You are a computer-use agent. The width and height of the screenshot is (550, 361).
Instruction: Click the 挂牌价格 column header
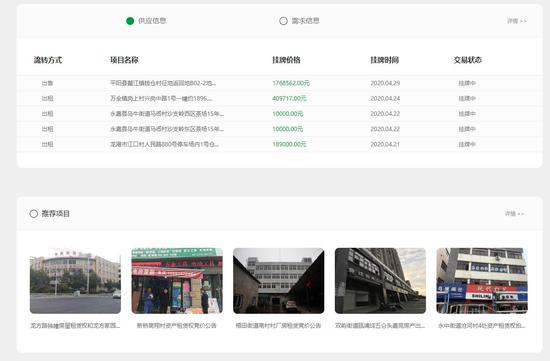coord(286,60)
